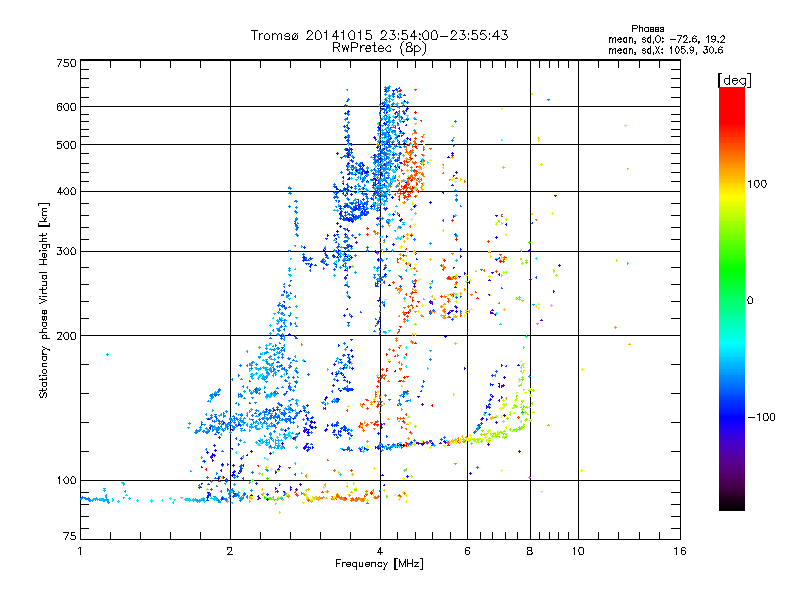Click the '600' height axis tick label
Screen dimensions: 800x600
click(x=66, y=107)
